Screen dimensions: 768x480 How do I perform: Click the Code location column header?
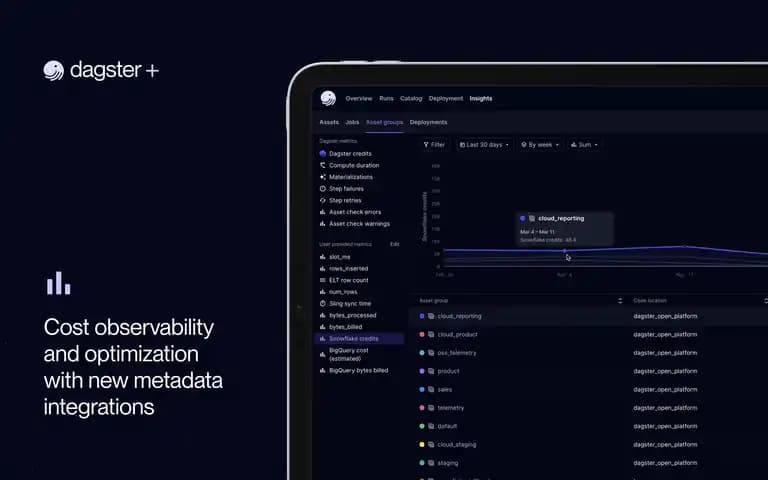(650, 301)
